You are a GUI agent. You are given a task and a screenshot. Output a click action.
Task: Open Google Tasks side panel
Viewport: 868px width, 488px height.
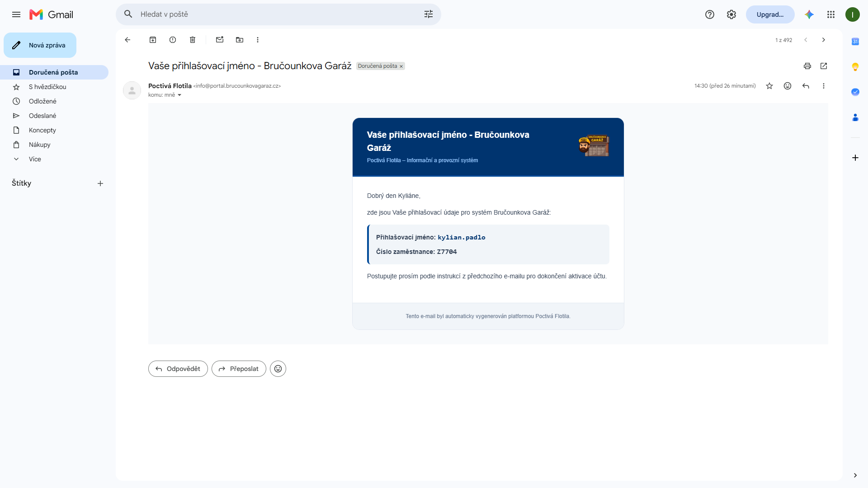click(x=855, y=92)
